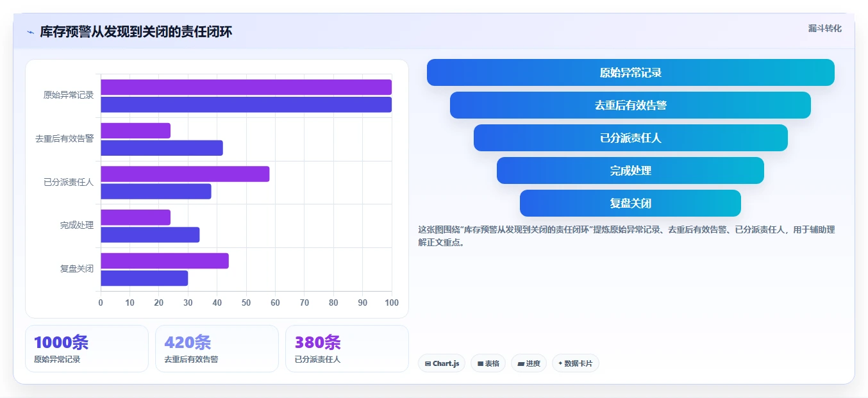The height and width of the screenshot is (398, 868).
Task: Select the 完成处理 funnel stage
Action: tap(630, 170)
